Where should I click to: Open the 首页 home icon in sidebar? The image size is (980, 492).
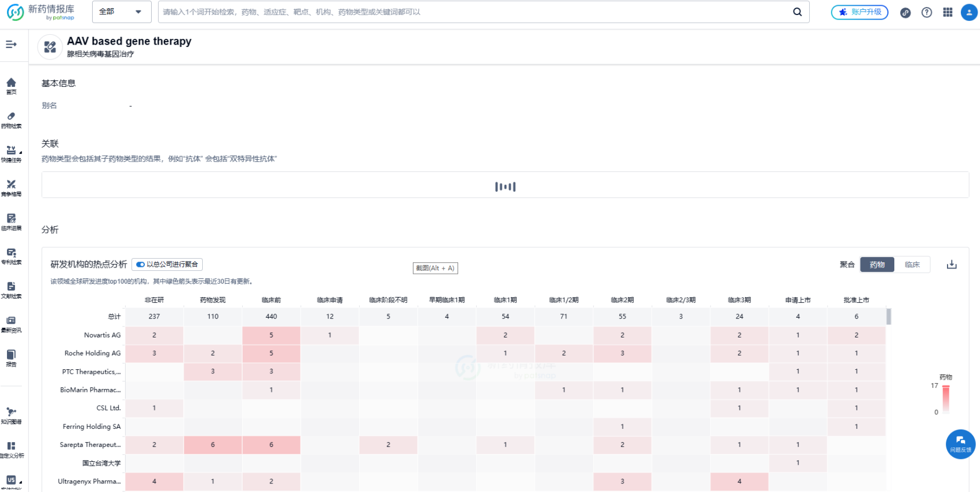tap(11, 85)
